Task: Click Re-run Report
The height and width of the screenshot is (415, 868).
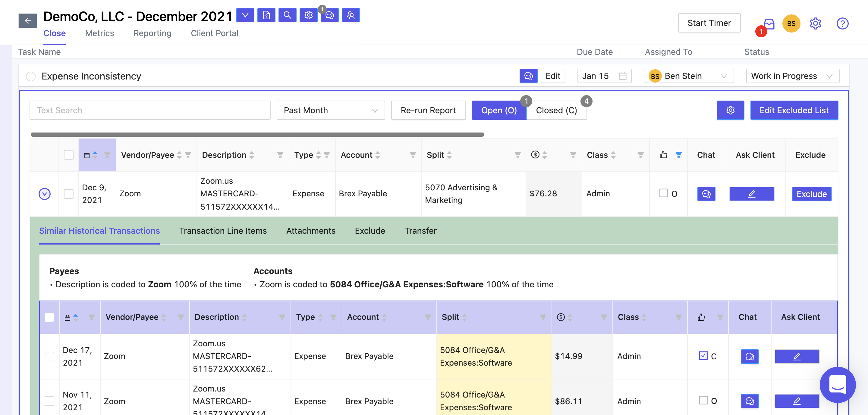Action: 428,111
